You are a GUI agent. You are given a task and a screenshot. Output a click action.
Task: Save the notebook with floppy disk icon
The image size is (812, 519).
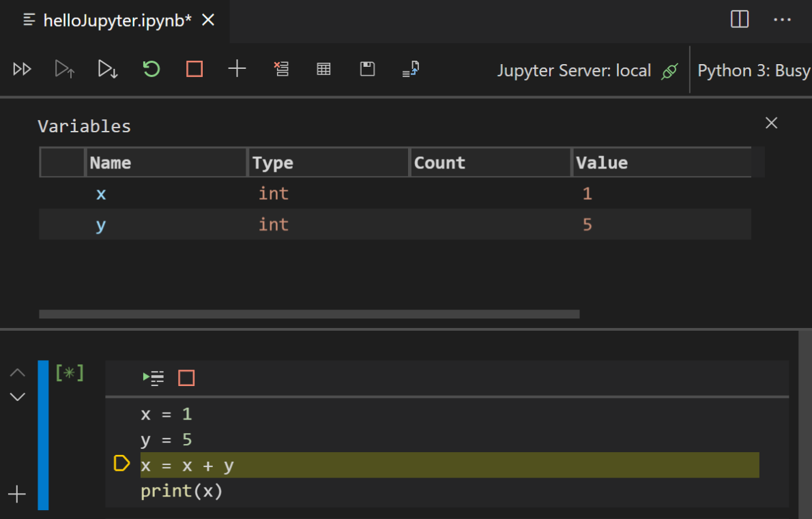click(367, 69)
